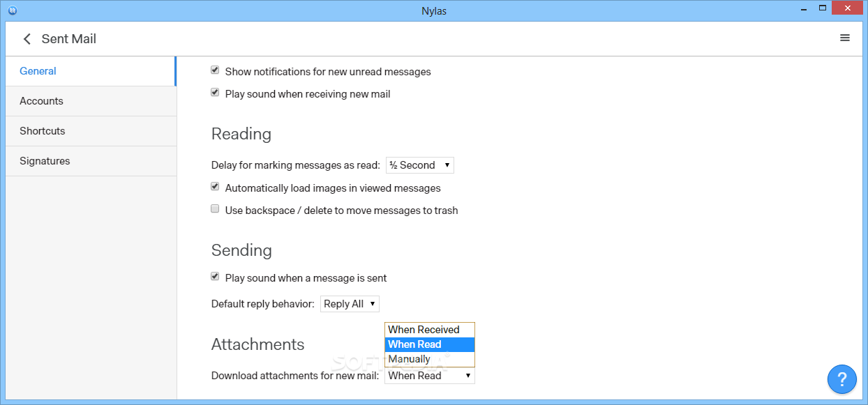Click the Nylas app icon in title bar
The height and width of the screenshot is (405, 868).
tap(13, 10)
